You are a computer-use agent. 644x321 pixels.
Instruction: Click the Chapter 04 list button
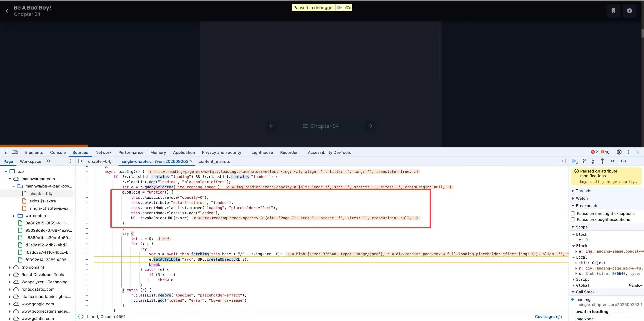tap(321, 126)
